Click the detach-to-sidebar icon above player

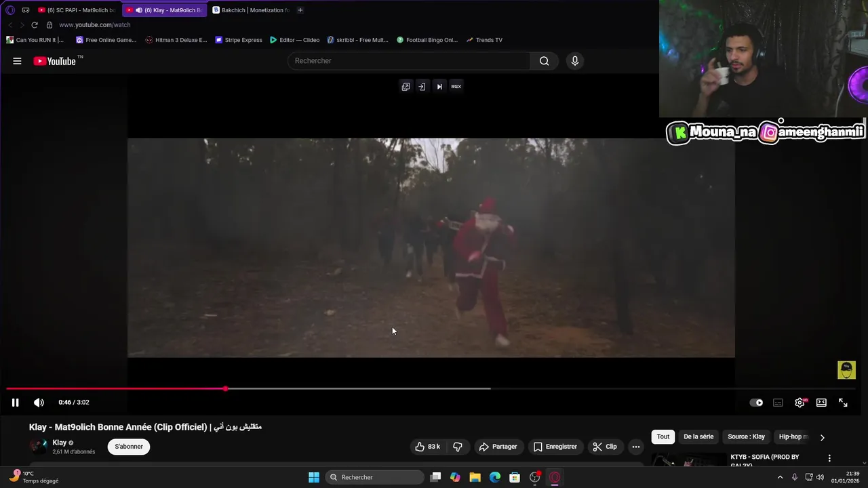click(422, 86)
